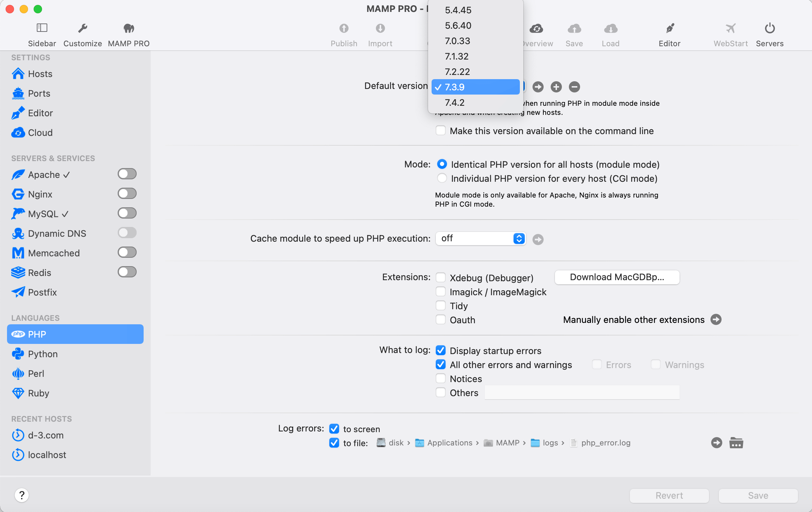Go to Hosts in the Settings sidebar

pos(40,74)
